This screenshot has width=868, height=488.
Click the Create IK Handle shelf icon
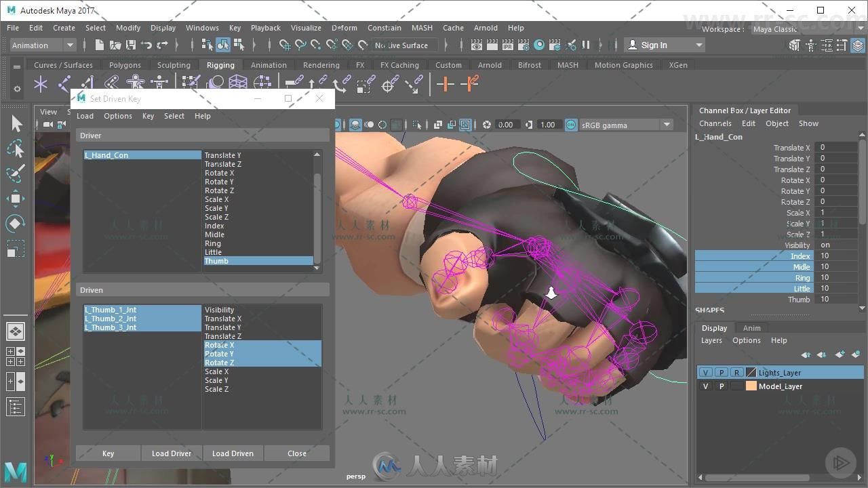tap(88, 83)
